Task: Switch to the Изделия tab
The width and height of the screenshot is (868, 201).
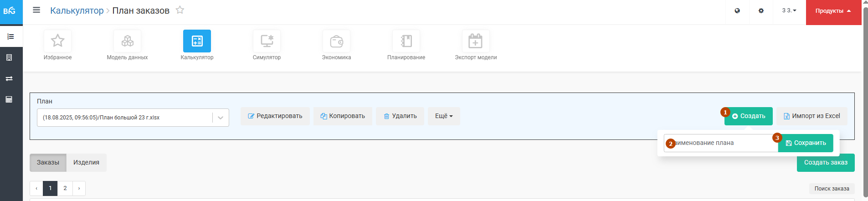Action: pos(86,163)
